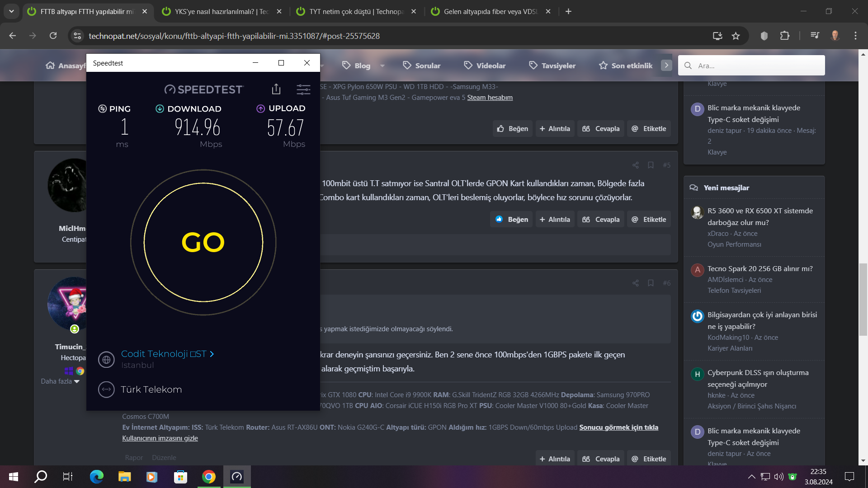
Task: Bookmark post #6 with bookmark icon
Action: click(651, 283)
